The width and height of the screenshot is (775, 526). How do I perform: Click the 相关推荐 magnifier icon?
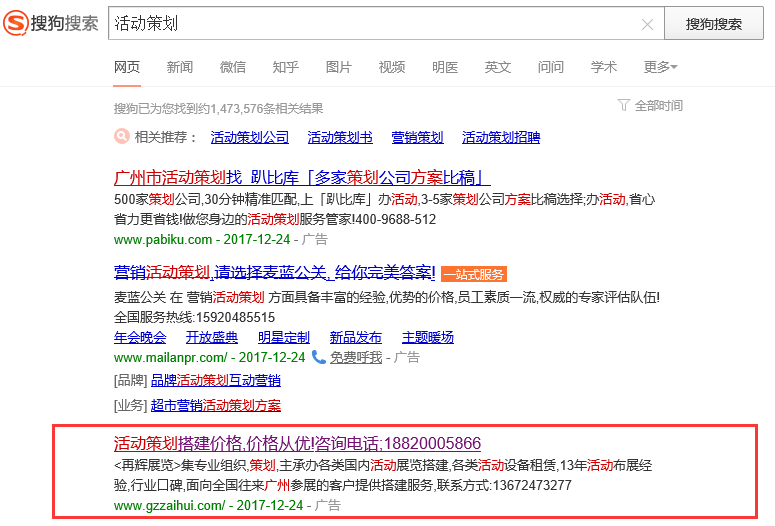coord(121,137)
